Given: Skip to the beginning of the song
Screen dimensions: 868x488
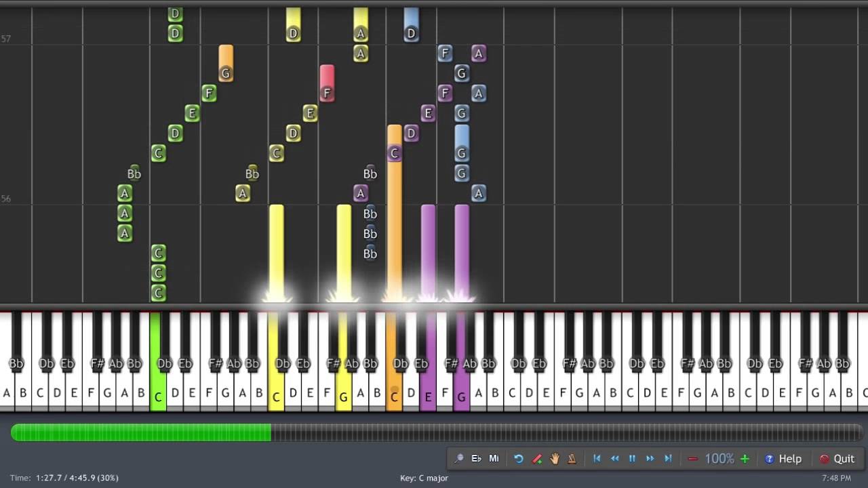Looking at the screenshot, I should click(x=597, y=459).
